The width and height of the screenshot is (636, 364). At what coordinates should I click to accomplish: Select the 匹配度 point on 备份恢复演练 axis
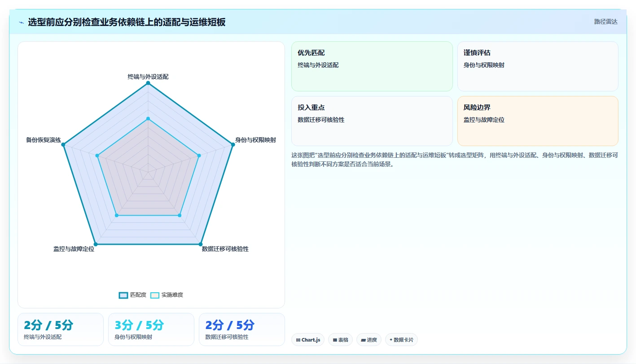click(63, 144)
